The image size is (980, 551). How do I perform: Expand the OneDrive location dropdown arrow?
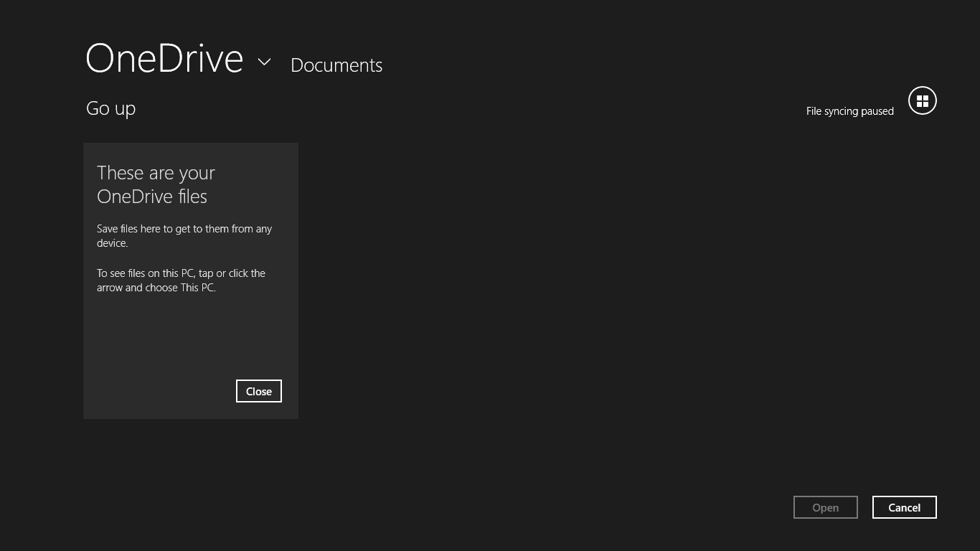click(264, 62)
